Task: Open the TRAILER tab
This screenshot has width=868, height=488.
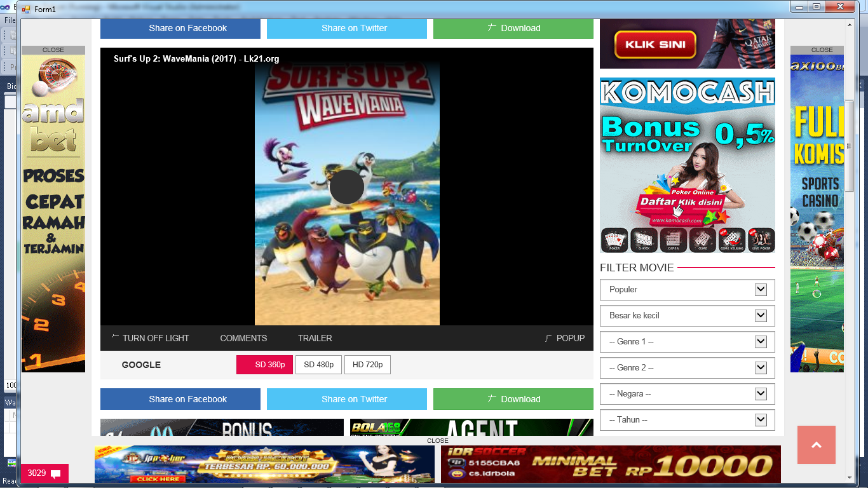Action: [315, 338]
